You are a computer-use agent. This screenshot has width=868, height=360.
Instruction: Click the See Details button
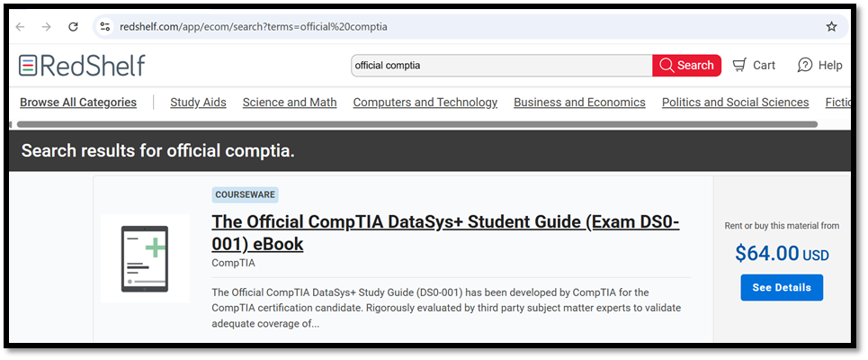point(782,287)
